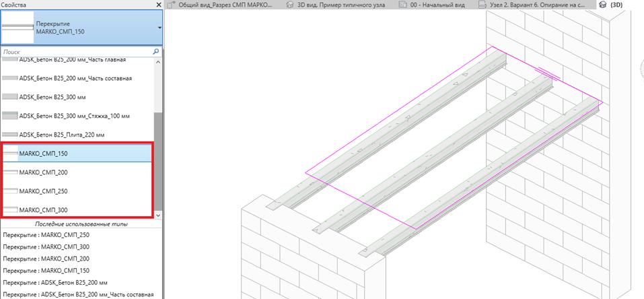Pick recent type Перекрытие : МАРКО_СМП_200

coord(46,259)
